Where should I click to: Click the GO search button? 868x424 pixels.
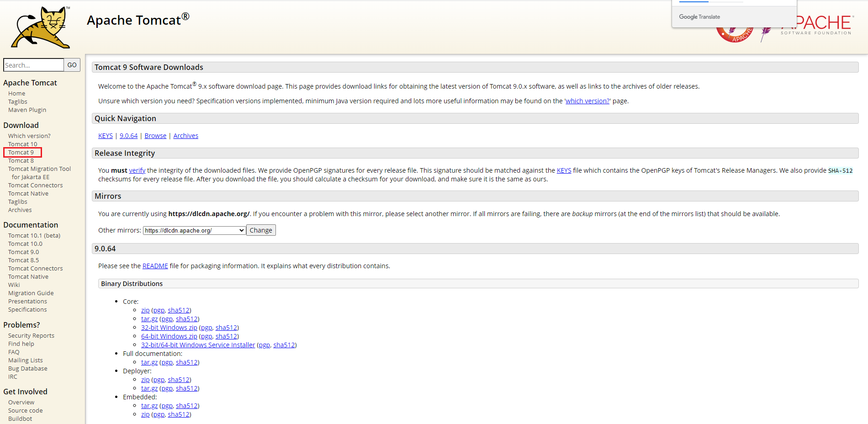(x=72, y=65)
